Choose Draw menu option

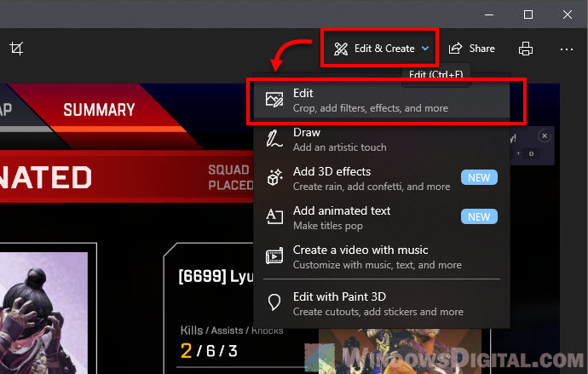coord(382,140)
